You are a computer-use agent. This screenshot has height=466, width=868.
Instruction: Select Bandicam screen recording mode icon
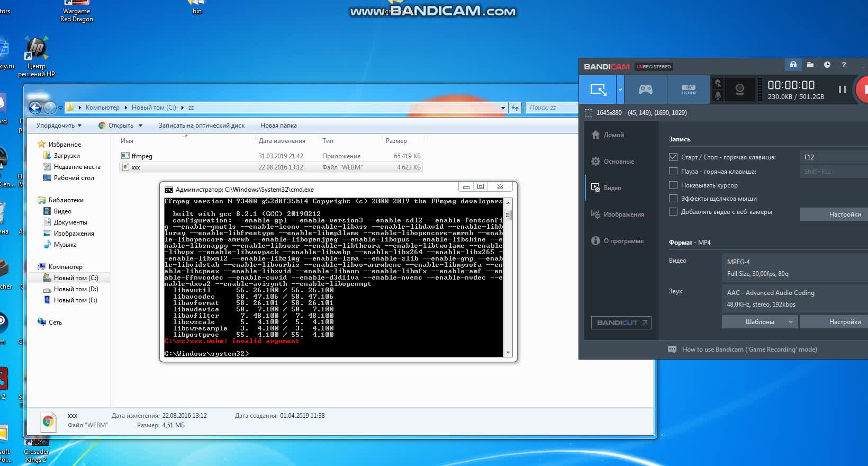coord(598,89)
